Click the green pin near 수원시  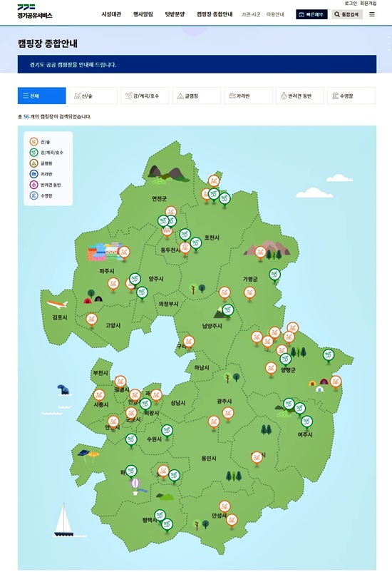[167, 431]
